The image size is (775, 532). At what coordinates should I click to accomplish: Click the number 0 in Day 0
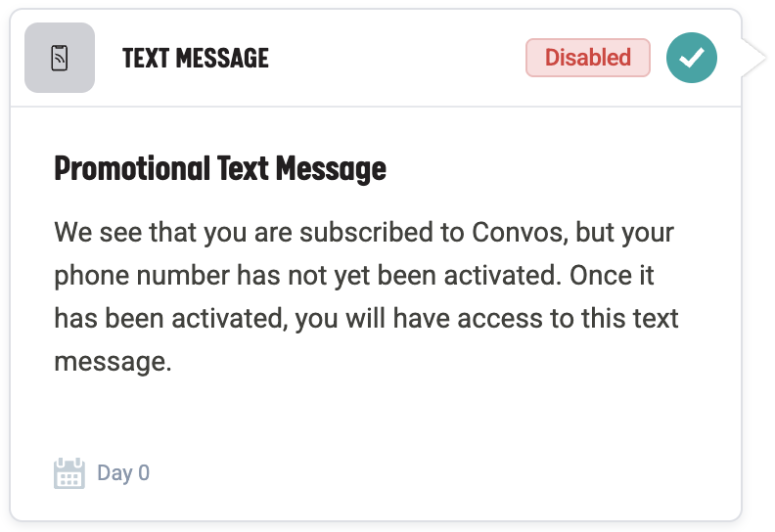tap(144, 473)
